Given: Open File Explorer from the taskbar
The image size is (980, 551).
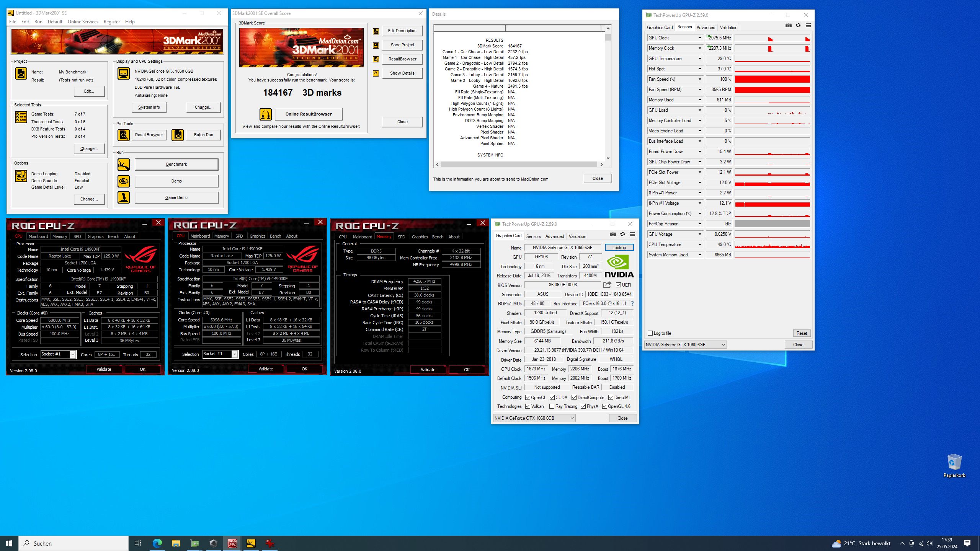Looking at the screenshot, I should (x=176, y=543).
